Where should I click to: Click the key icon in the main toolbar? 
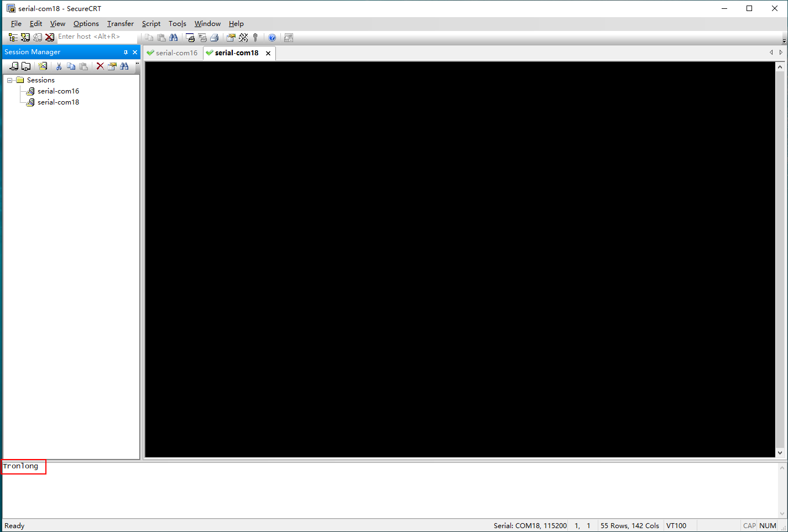coord(255,38)
